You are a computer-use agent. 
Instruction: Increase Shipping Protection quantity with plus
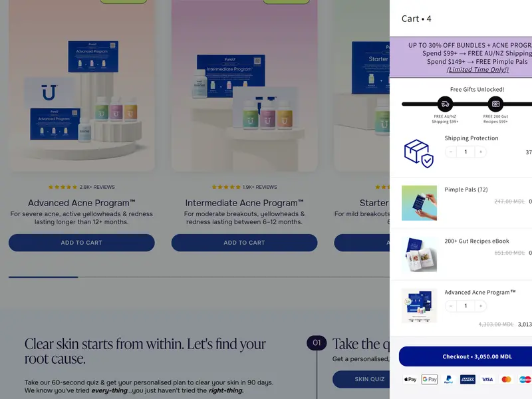click(x=480, y=152)
